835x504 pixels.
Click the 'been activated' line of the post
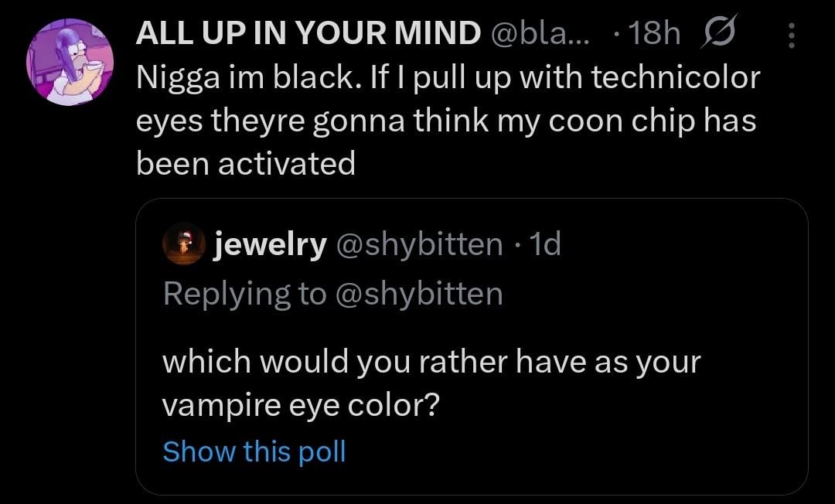246,163
